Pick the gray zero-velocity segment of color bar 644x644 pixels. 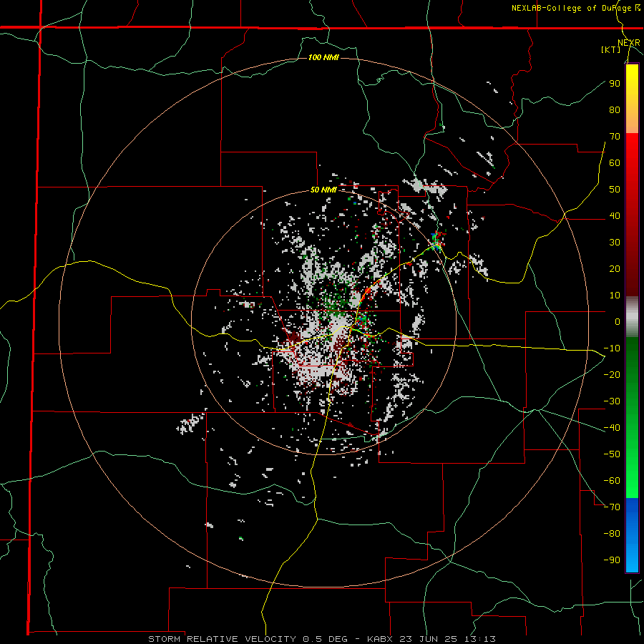[632, 317]
